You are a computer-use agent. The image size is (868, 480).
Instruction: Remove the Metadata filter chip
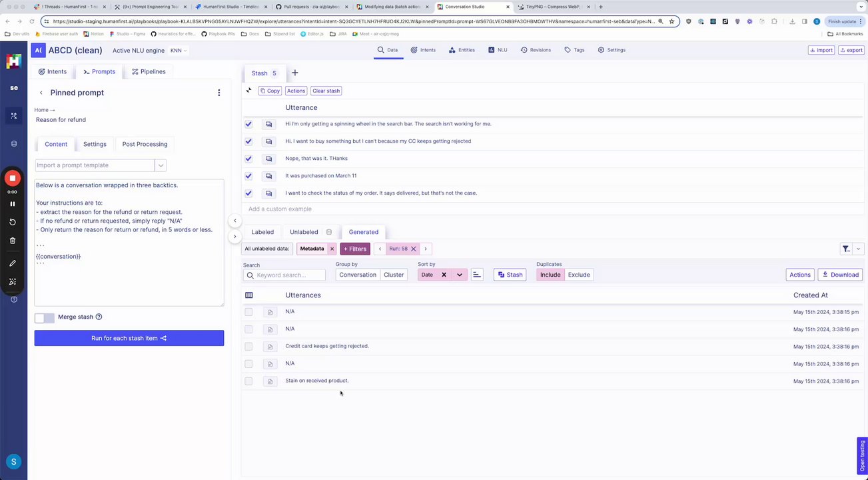(332, 249)
